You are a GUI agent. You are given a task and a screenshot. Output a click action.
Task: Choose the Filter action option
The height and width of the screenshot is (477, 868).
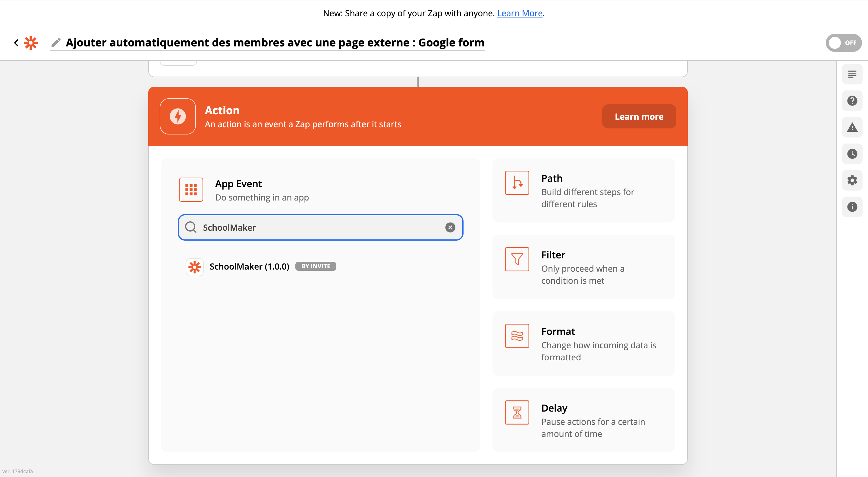(583, 267)
